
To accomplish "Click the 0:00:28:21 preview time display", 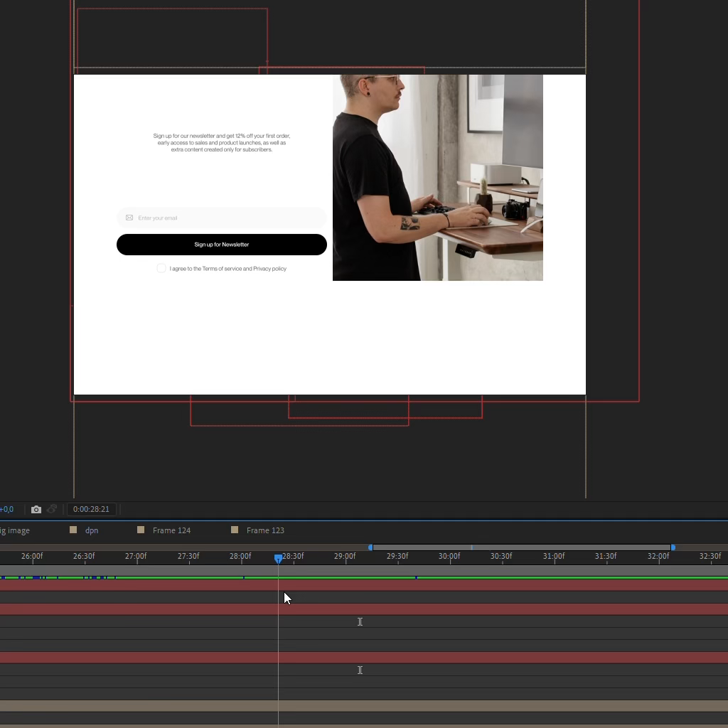I will pos(91,509).
